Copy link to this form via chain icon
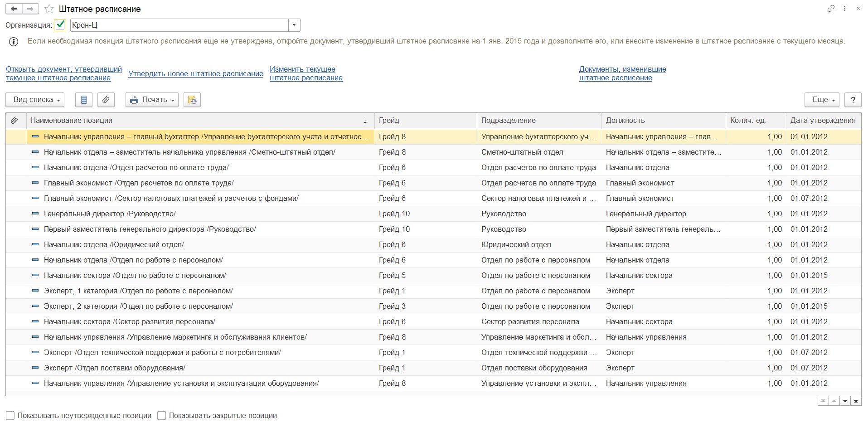This screenshot has height=423, width=868. click(x=831, y=9)
